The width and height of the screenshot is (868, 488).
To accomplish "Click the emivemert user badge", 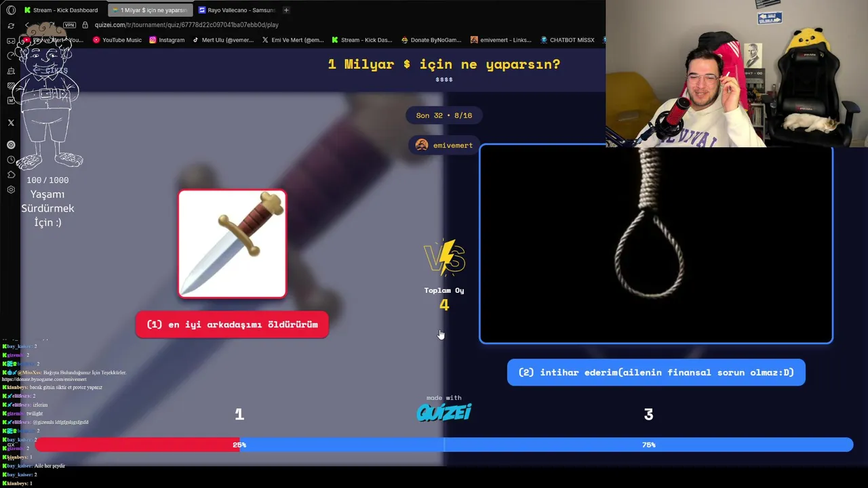I will pos(444,145).
